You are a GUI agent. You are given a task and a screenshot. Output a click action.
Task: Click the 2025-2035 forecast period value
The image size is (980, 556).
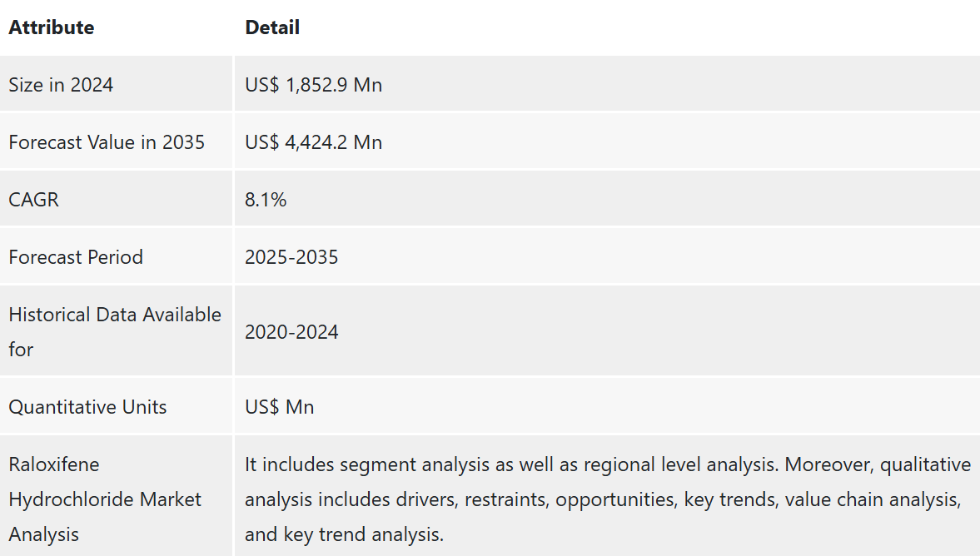click(x=291, y=257)
